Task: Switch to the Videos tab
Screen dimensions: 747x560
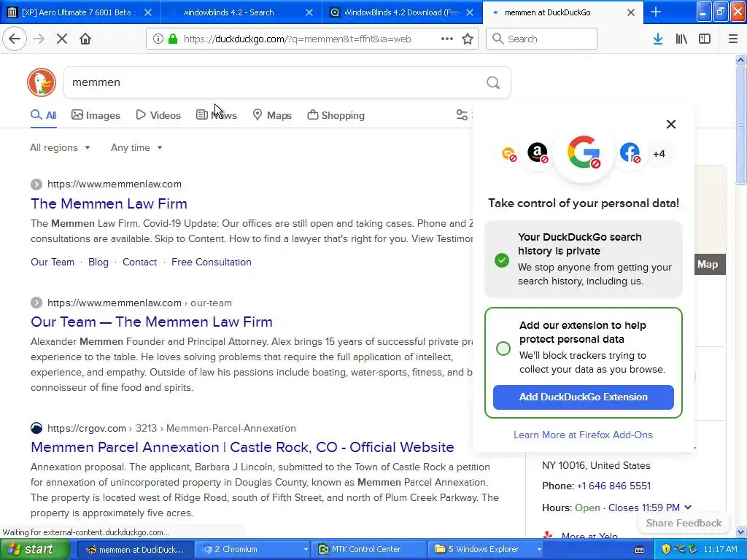Action: click(158, 115)
